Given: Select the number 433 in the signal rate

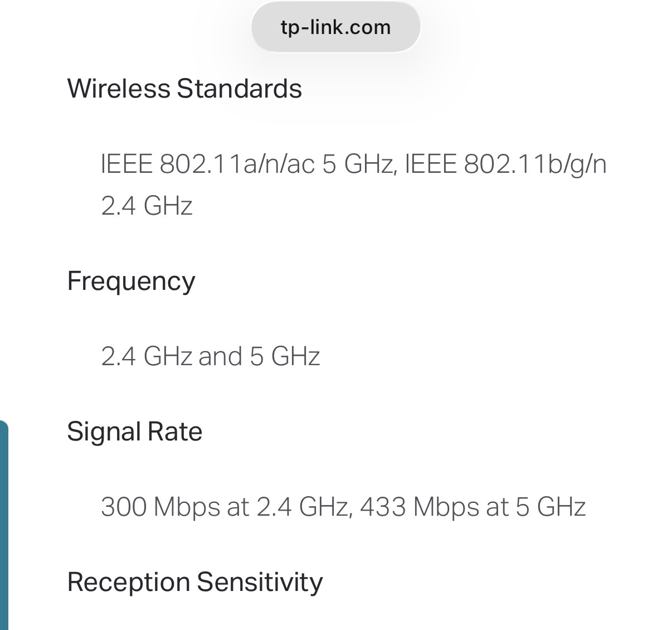Looking at the screenshot, I should (x=383, y=507).
